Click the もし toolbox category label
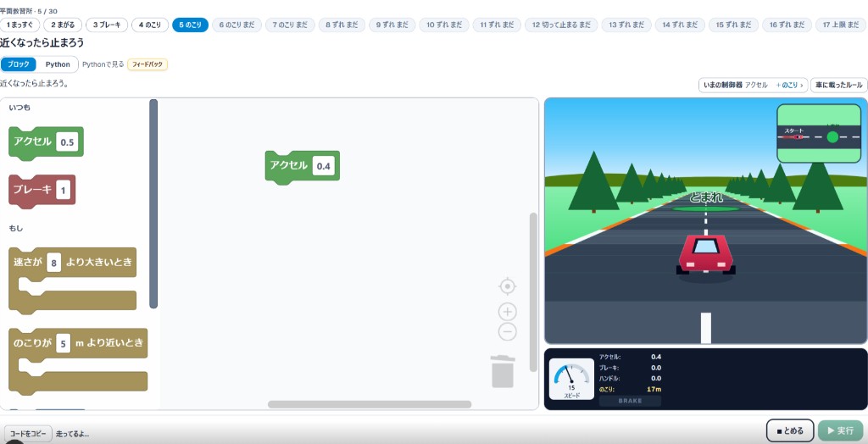The image size is (868, 444). click(x=16, y=228)
